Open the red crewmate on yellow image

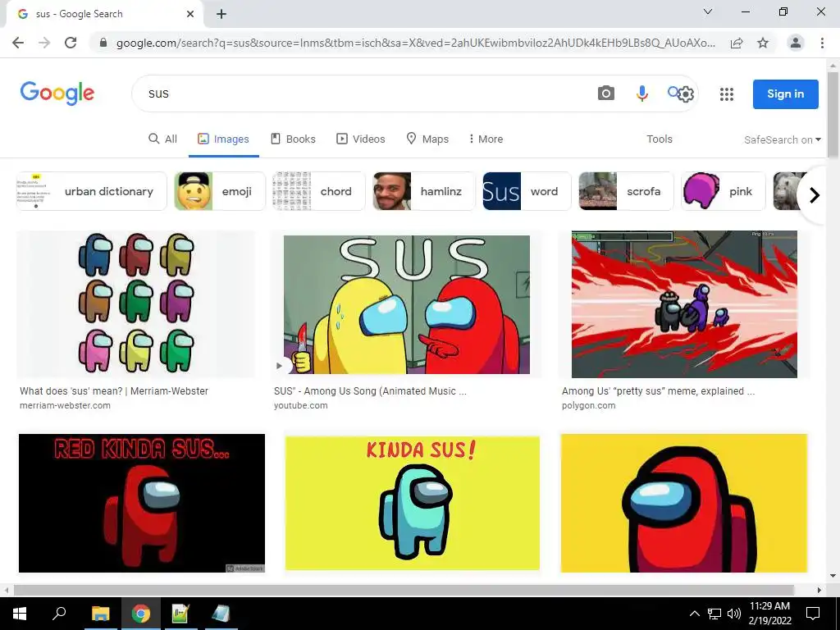pos(683,503)
